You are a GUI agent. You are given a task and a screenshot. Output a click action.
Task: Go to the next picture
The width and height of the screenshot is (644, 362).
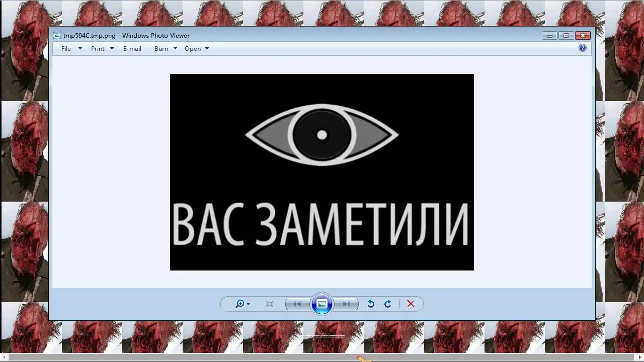346,304
